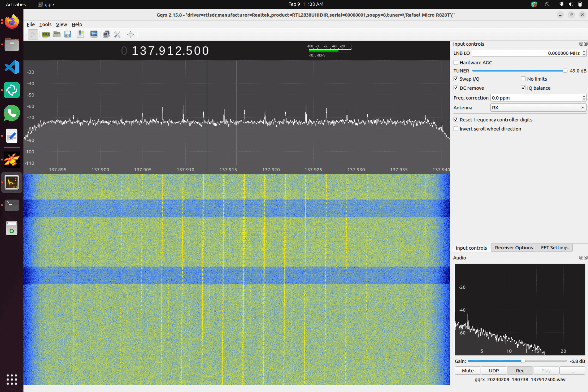Viewport: 588px width, 392px height.
Task: Open remote control computers icon
Action: (x=106, y=34)
